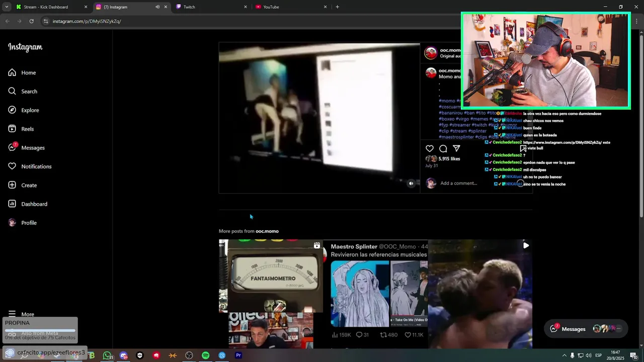Open the site information icon in address bar
Viewport: 644px width, 362px height.
[x=46, y=21]
